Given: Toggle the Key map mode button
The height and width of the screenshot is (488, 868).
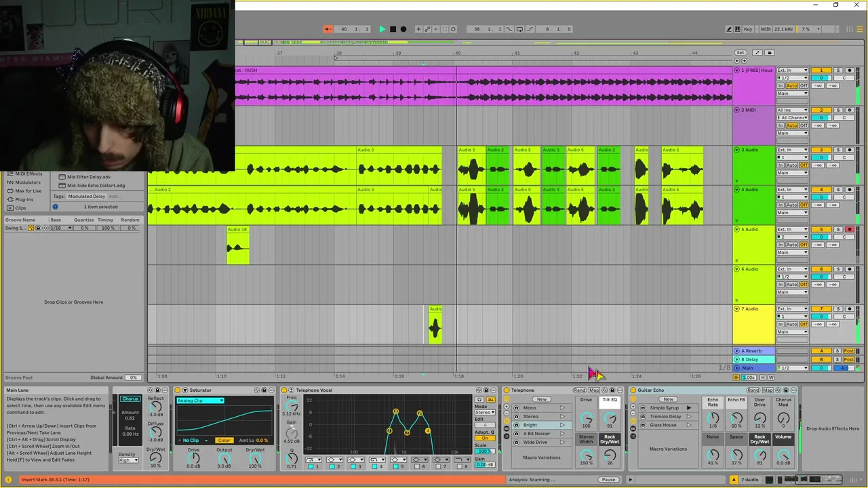Looking at the screenshot, I should click(x=748, y=29).
